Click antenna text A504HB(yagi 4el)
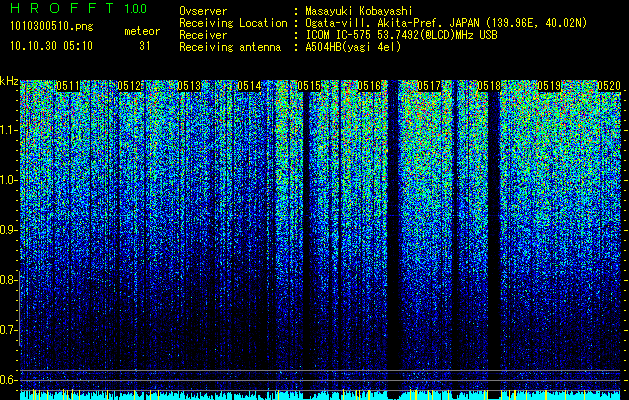This screenshot has height=400, width=629. click(353, 47)
